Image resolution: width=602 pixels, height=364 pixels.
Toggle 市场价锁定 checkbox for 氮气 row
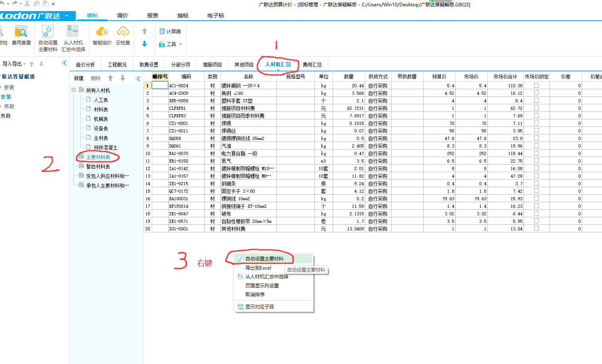[x=537, y=161]
